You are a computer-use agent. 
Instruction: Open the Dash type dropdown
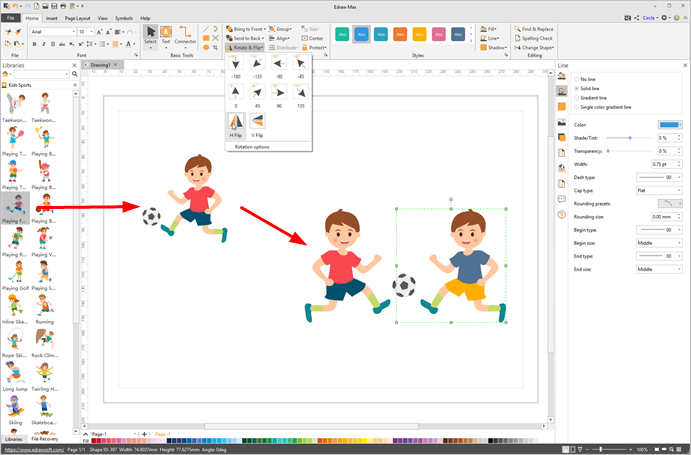point(659,177)
